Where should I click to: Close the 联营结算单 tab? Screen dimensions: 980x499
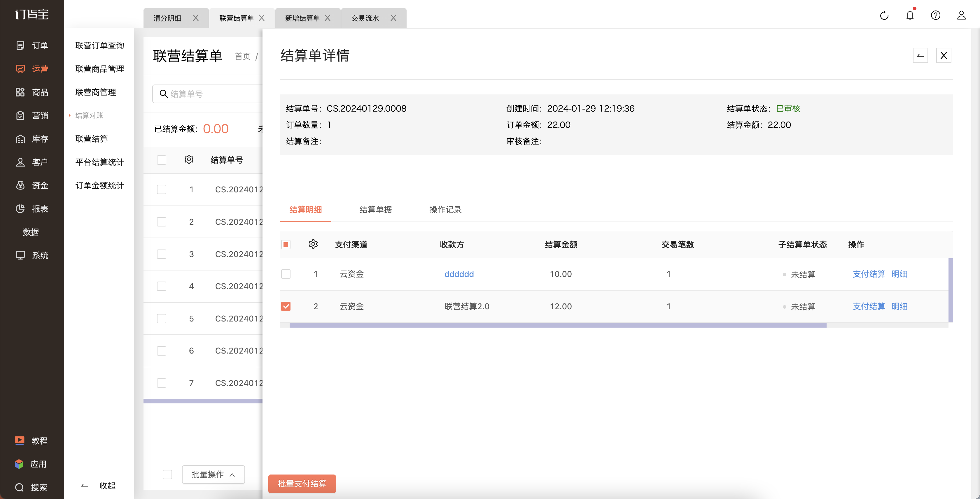pos(262,18)
